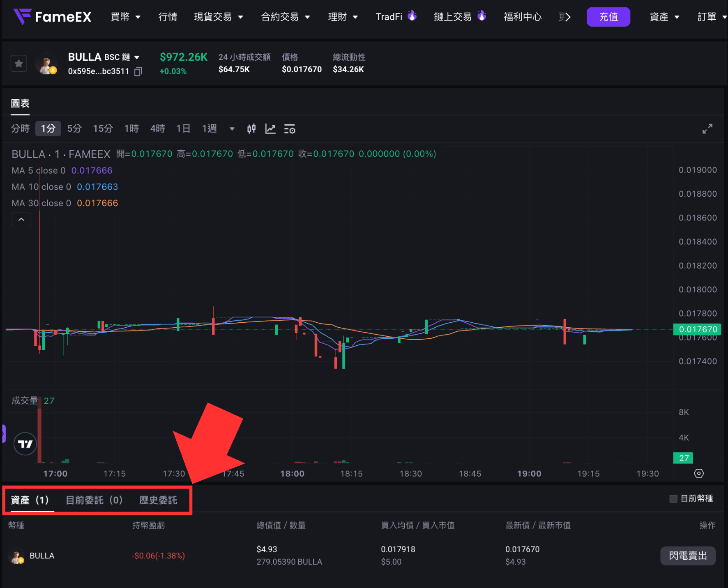Add BULLA to favorites with star icon
Viewport: 728px width, 588px height.
[x=19, y=64]
